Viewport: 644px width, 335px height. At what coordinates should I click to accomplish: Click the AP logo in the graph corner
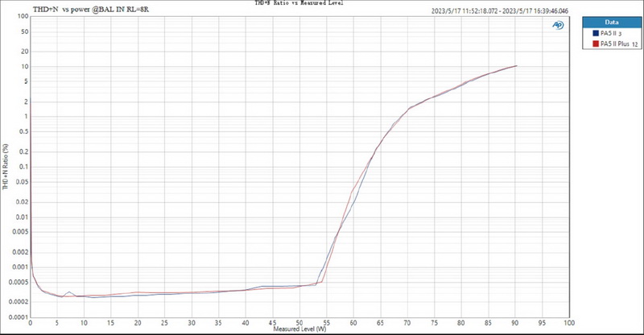557,25
